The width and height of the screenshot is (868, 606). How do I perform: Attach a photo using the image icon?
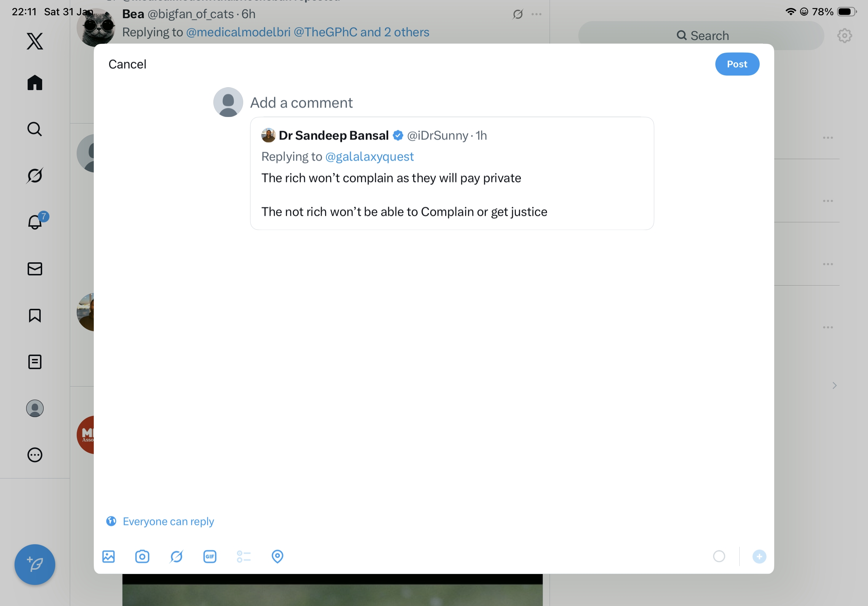(108, 556)
